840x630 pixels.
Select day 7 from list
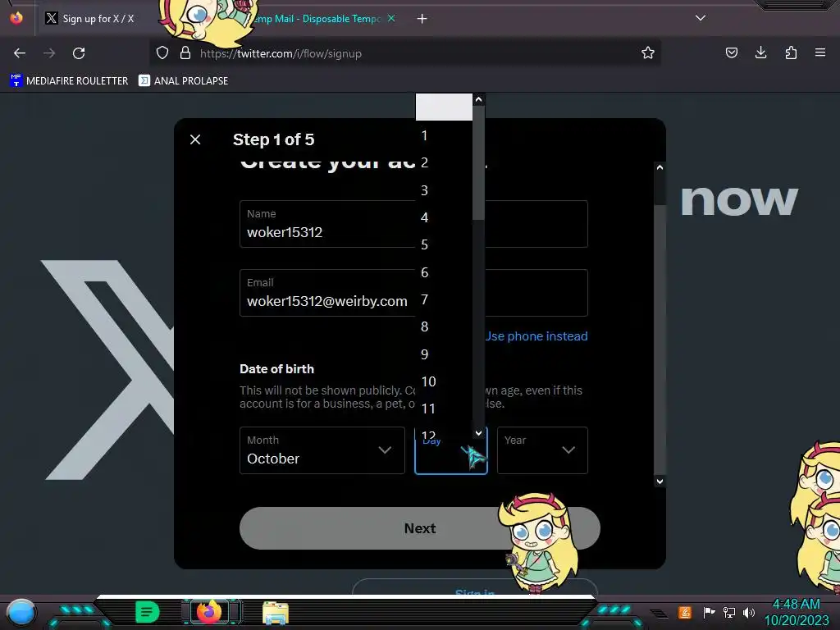pyautogui.click(x=444, y=299)
